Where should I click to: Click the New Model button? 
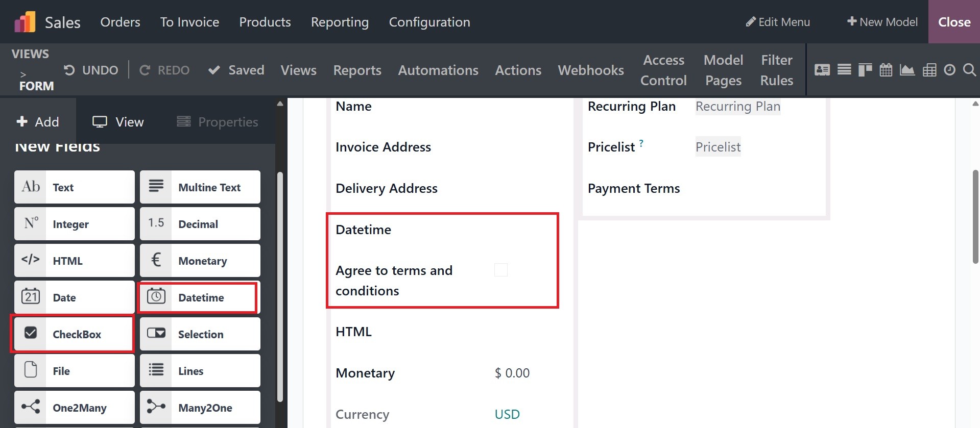coord(882,22)
